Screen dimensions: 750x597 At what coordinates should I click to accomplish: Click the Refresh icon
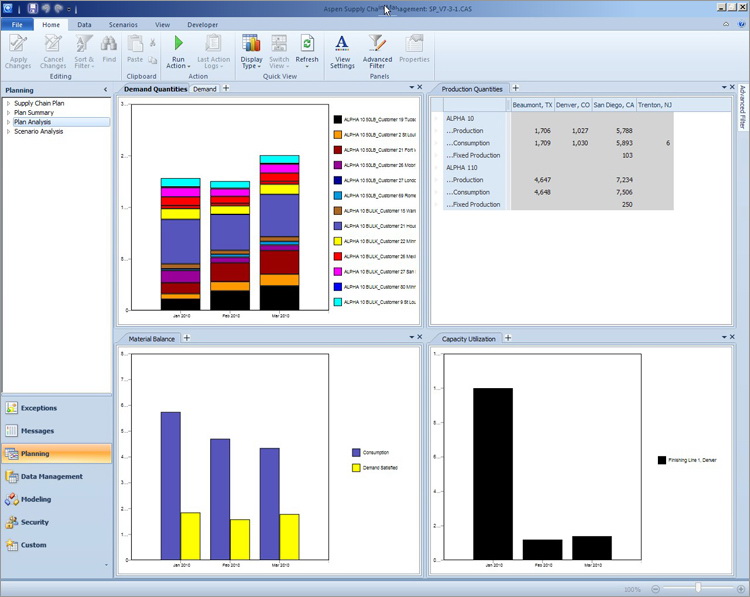(x=307, y=44)
